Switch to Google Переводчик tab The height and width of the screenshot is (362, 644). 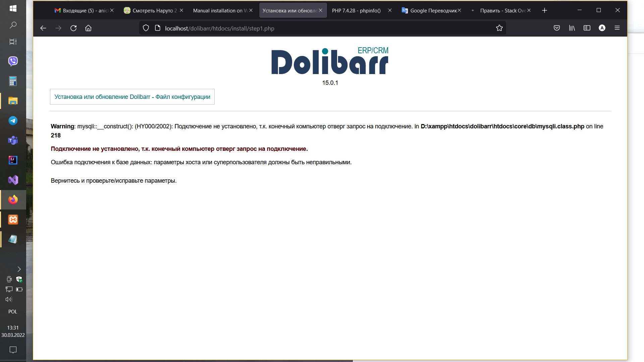click(431, 10)
